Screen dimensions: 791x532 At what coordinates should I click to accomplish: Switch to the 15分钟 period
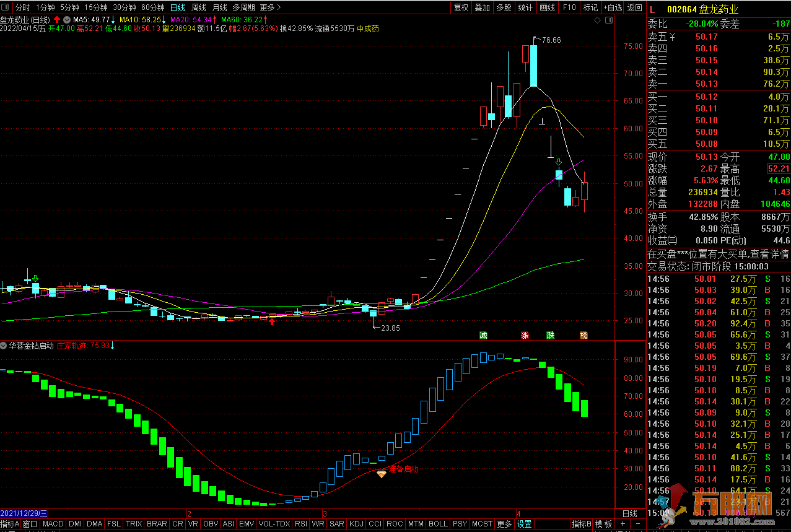tap(96, 7)
